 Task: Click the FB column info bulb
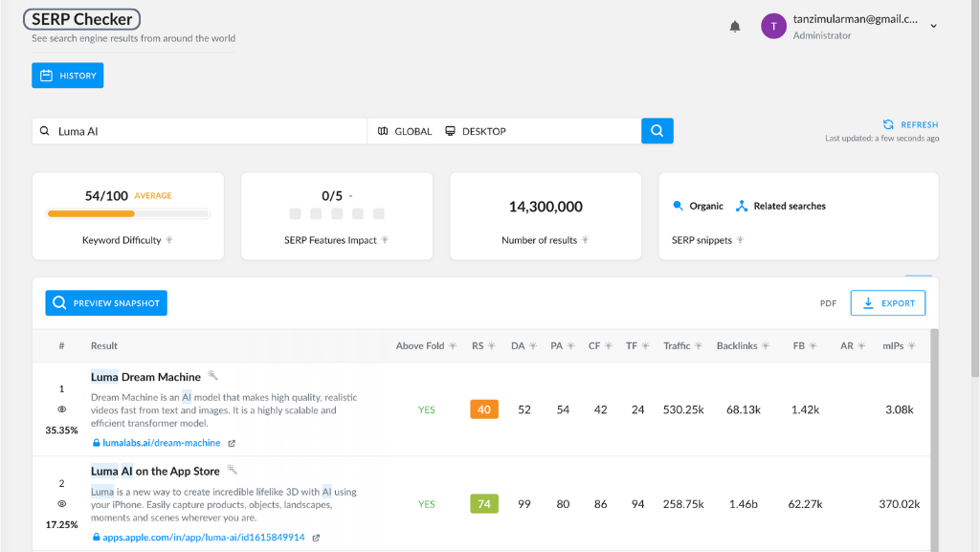[x=813, y=346]
